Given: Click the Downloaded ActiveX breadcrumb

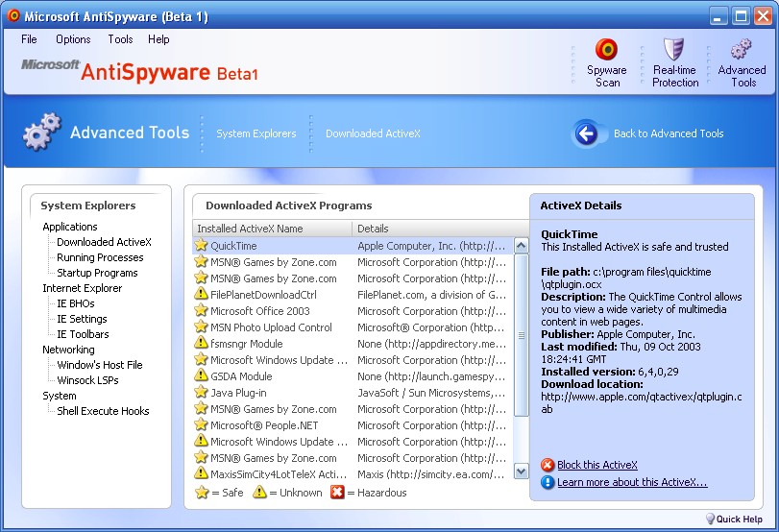Looking at the screenshot, I should tap(373, 133).
